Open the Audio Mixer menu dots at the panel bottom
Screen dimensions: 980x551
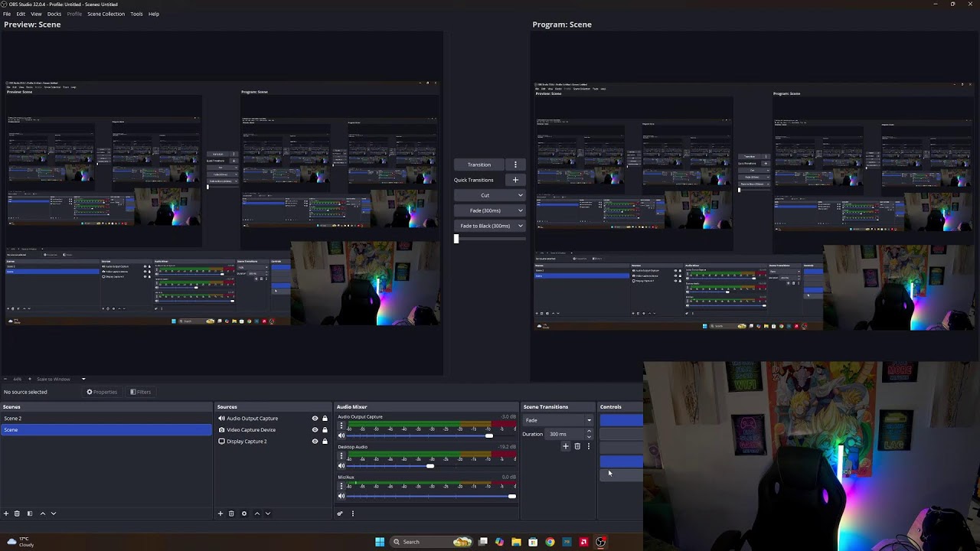tap(353, 514)
